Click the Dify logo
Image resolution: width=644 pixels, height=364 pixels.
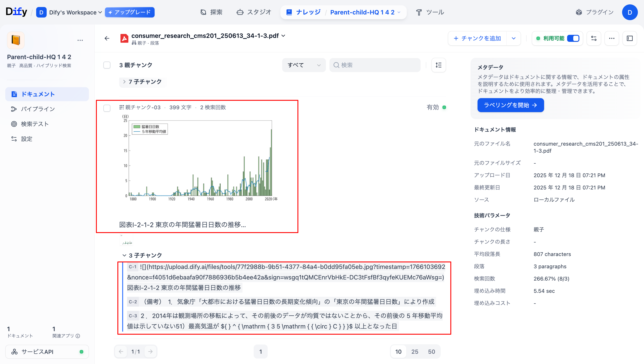(x=16, y=12)
